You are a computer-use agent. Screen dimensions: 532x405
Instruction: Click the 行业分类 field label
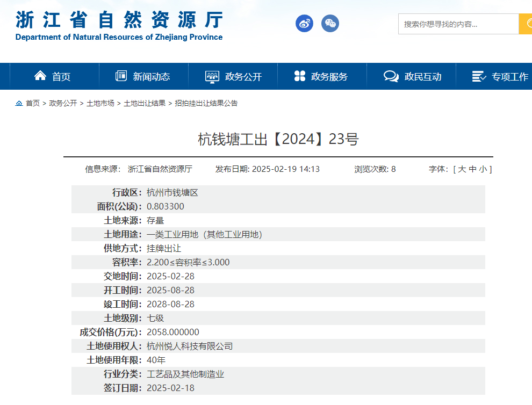(x=123, y=374)
